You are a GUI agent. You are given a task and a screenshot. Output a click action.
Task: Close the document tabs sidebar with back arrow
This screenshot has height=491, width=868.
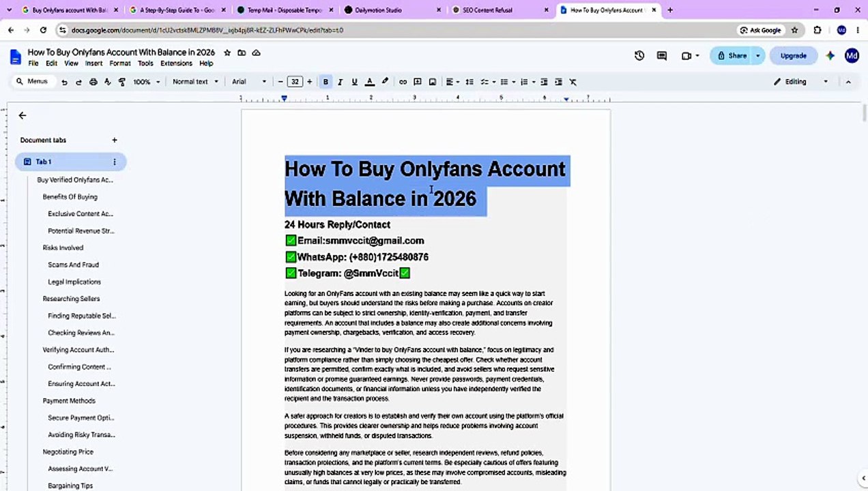(23, 116)
